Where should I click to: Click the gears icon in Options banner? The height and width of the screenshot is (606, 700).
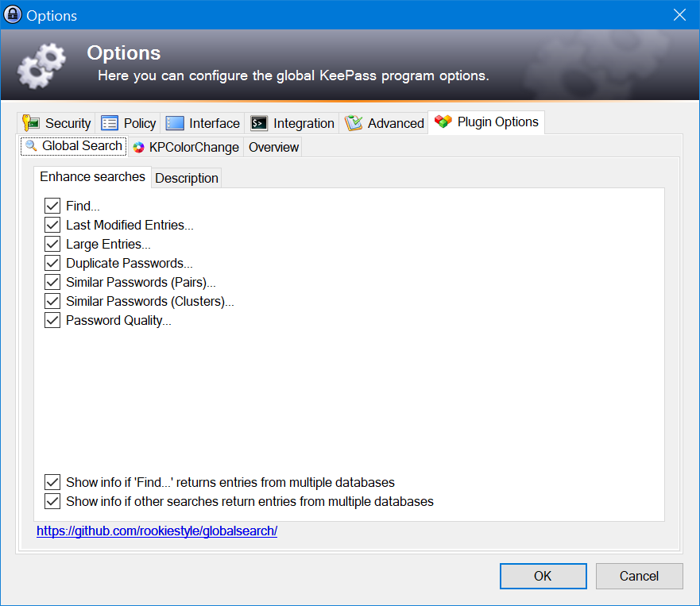coord(41,65)
